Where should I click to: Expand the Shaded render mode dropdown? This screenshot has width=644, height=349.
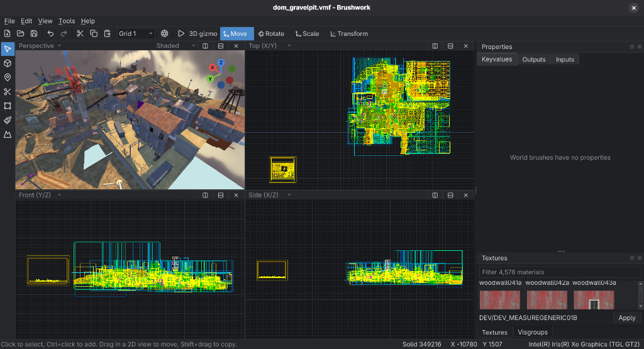point(175,45)
